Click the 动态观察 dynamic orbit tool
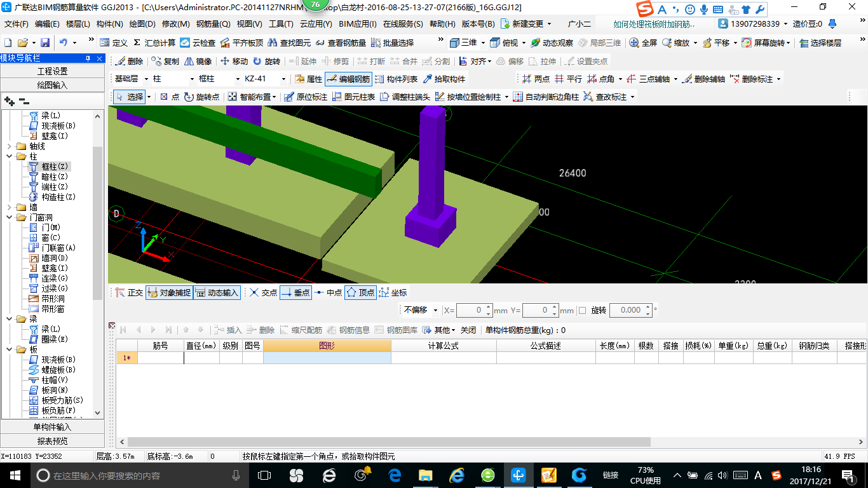This screenshot has width=868, height=488. pos(552,43)
